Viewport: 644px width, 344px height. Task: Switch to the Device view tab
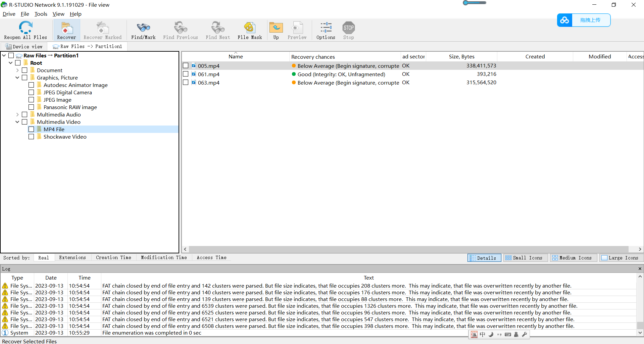tap(24, 46)
